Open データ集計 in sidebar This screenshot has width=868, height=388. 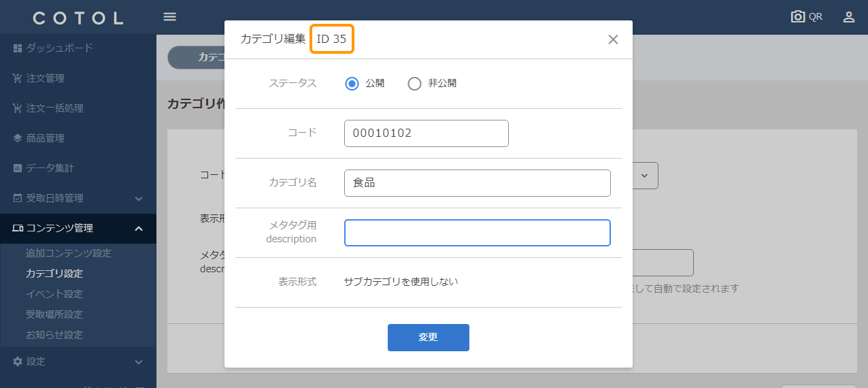pyautogui.click(x=78, y=168)
